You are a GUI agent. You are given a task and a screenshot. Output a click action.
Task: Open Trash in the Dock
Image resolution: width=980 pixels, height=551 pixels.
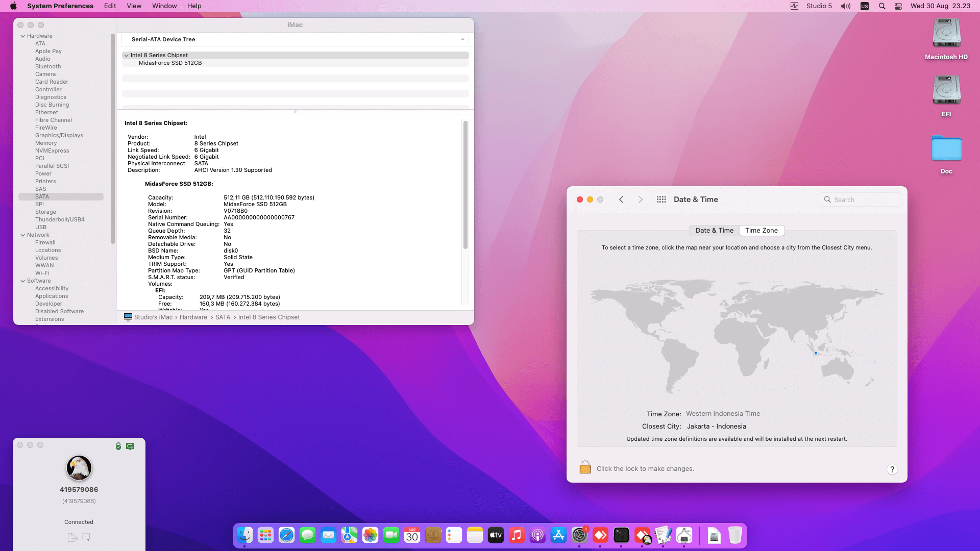735,535
